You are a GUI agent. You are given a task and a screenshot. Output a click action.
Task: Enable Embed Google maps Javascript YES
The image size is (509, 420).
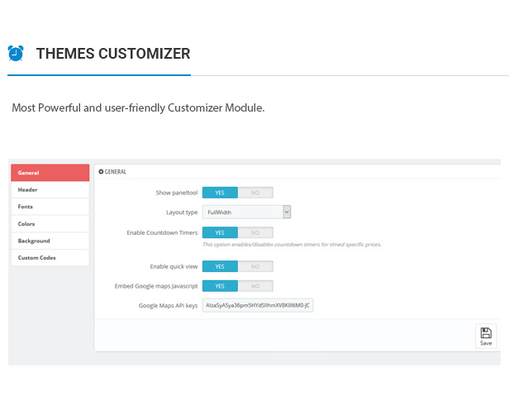(x=220, y=286)
